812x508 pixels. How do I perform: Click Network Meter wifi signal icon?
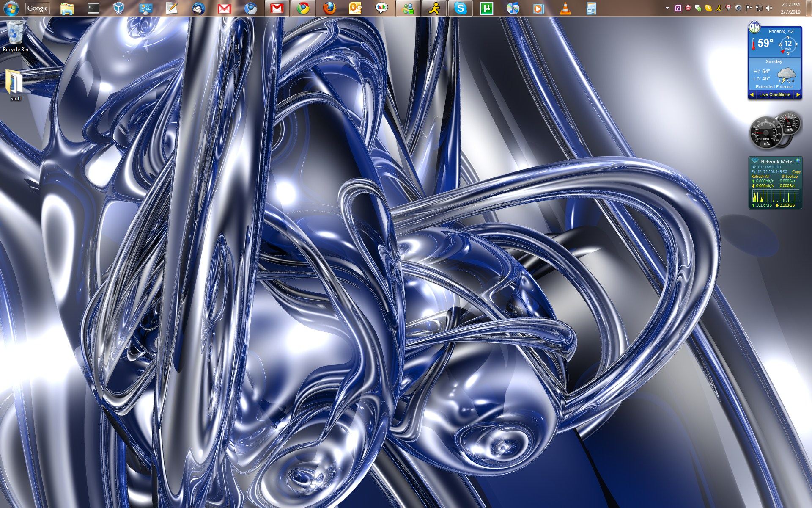tap(755, 161)
